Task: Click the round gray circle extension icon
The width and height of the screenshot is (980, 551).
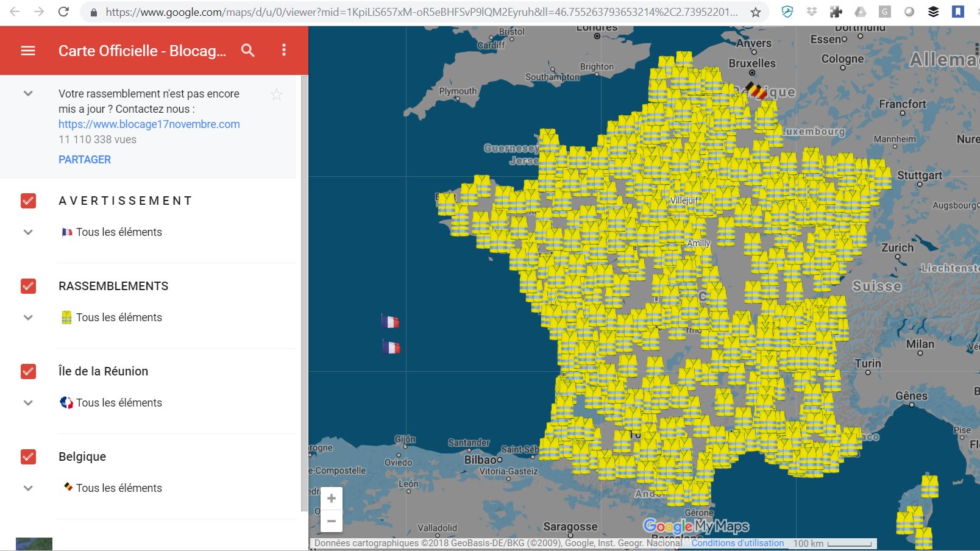Action: (x=909, y=12)
